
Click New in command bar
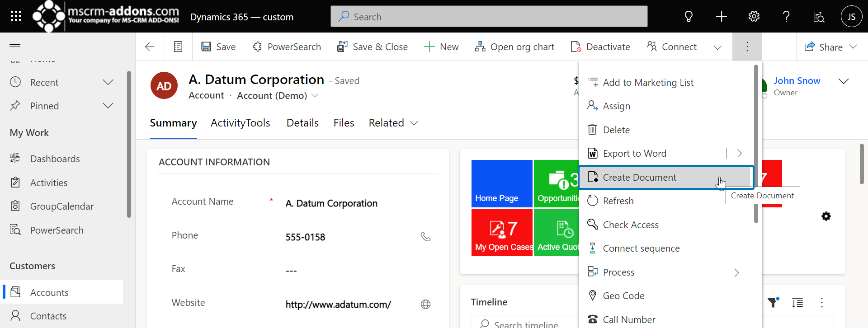441,47
